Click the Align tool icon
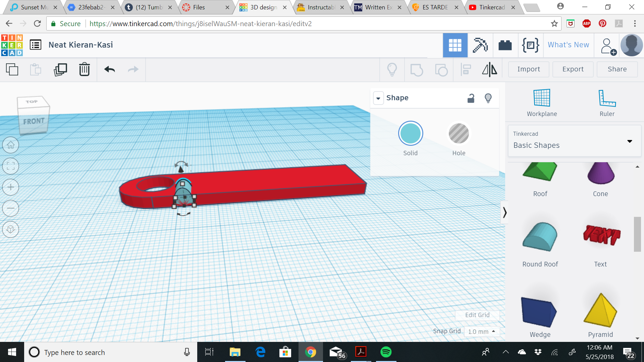 coord(466,70)
